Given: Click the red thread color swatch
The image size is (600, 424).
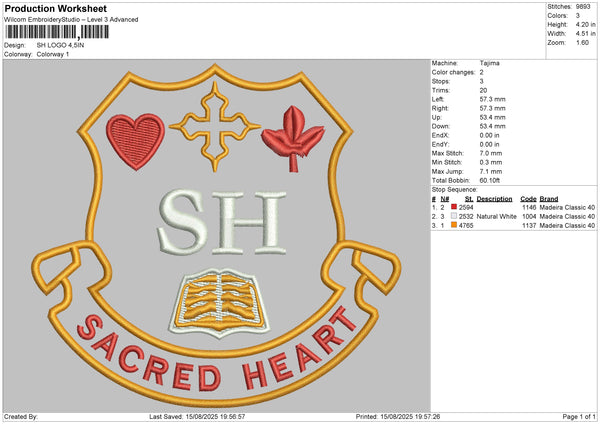Looking at the screenshot, I should 454,207.
